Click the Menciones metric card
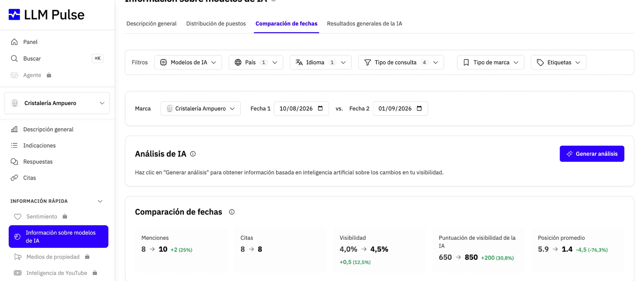644x281 pixels. click(181, 249)
